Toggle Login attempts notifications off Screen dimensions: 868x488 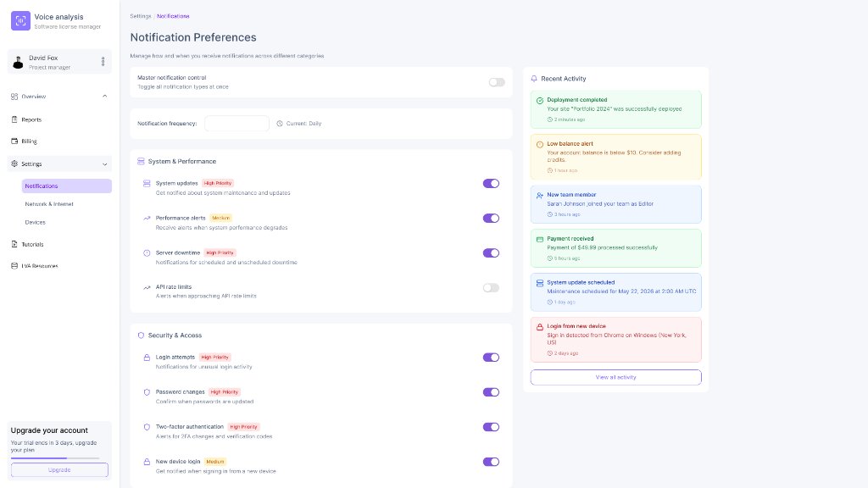click(491, 358)
